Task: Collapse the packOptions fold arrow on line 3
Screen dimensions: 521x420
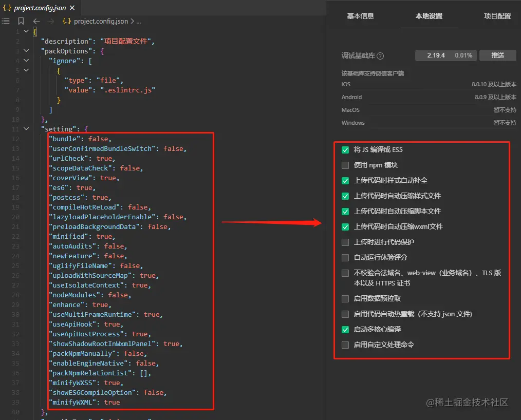Action: 26,51
